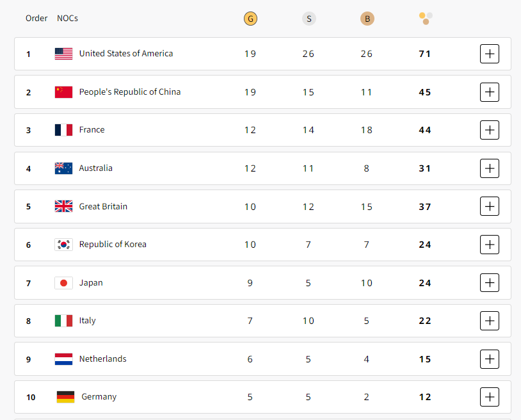This screenshot has width=521, height=420.
Task: Expand the Netherlands medal breakdown
Action: click(x=489, y=359)
